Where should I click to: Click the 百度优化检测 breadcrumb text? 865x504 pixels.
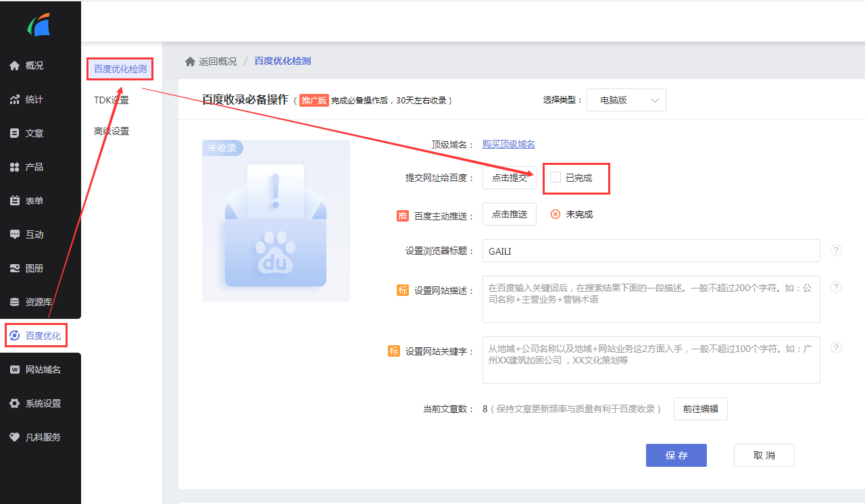pos(282,61)
